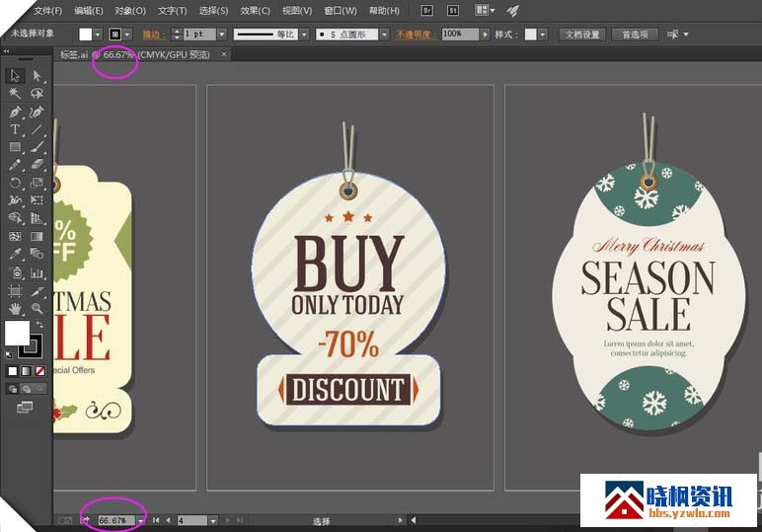
Task: Select the Lasso tool
Action: pos(37,94)
